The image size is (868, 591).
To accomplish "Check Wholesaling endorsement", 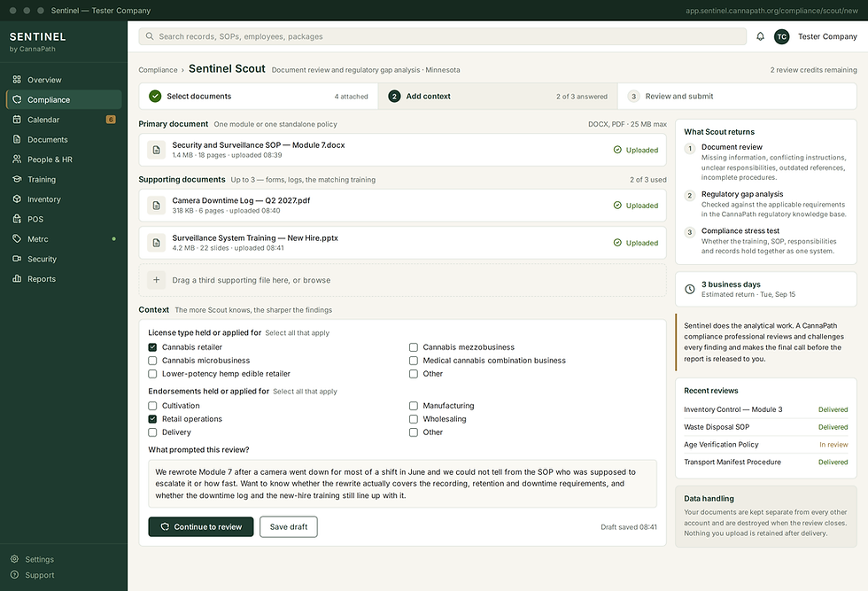I will (x=413, y=419).
